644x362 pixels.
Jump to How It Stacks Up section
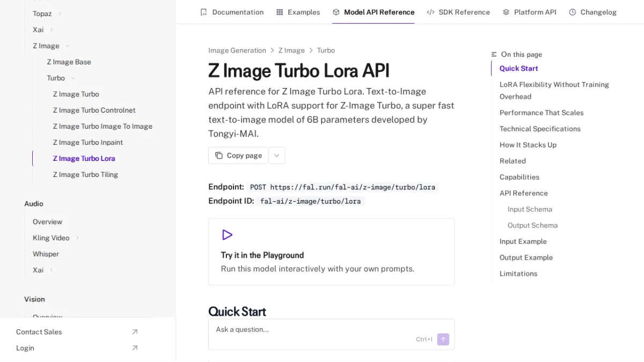528,145
